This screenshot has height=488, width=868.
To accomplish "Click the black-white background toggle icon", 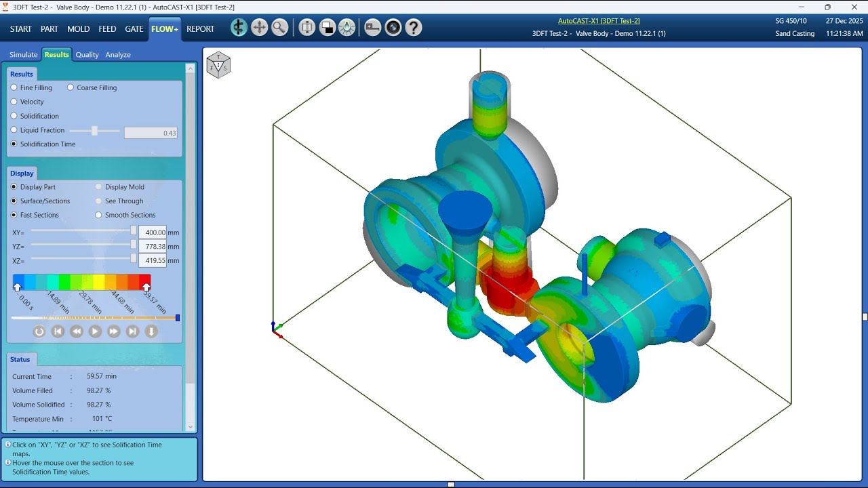I will (x=328, y=28).
